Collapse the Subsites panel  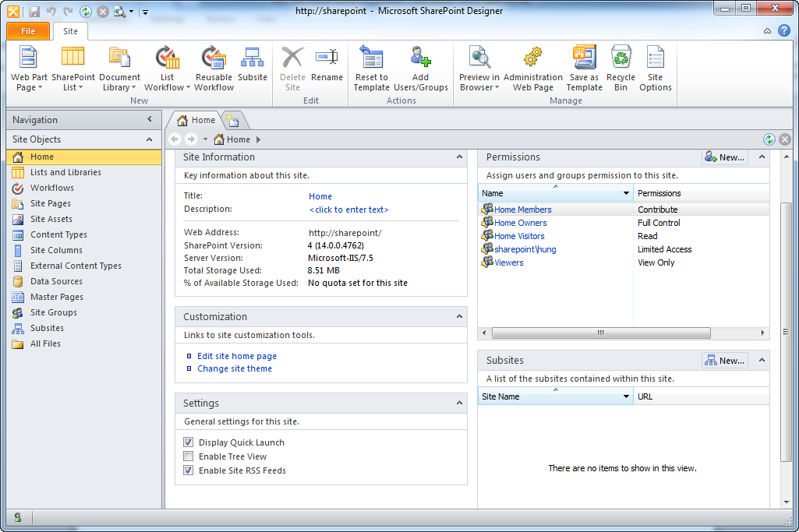tap(762, 360)
